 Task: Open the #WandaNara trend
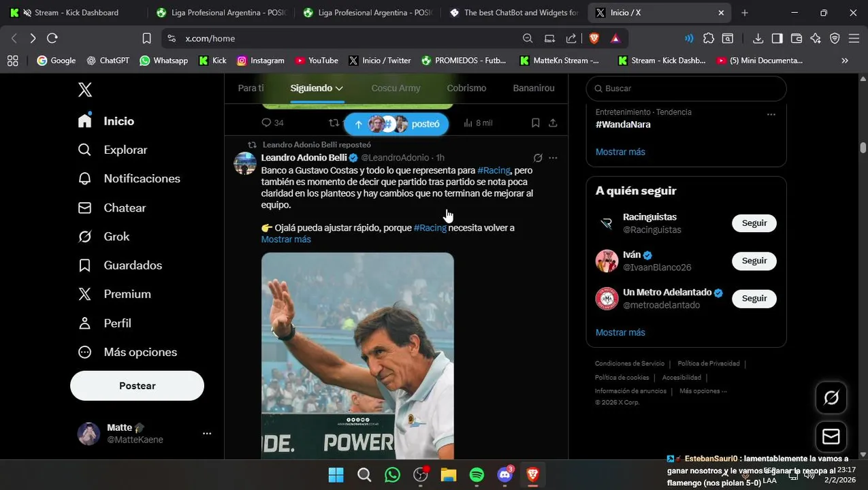(623, 125)
